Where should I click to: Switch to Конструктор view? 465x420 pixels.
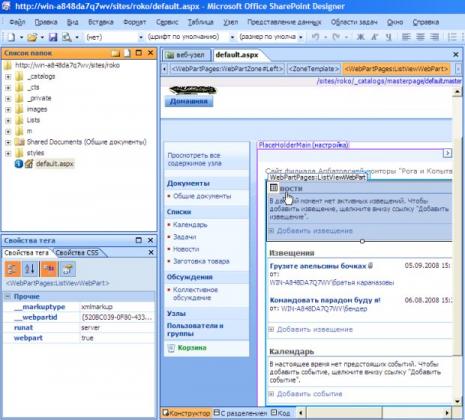(186, 413)
